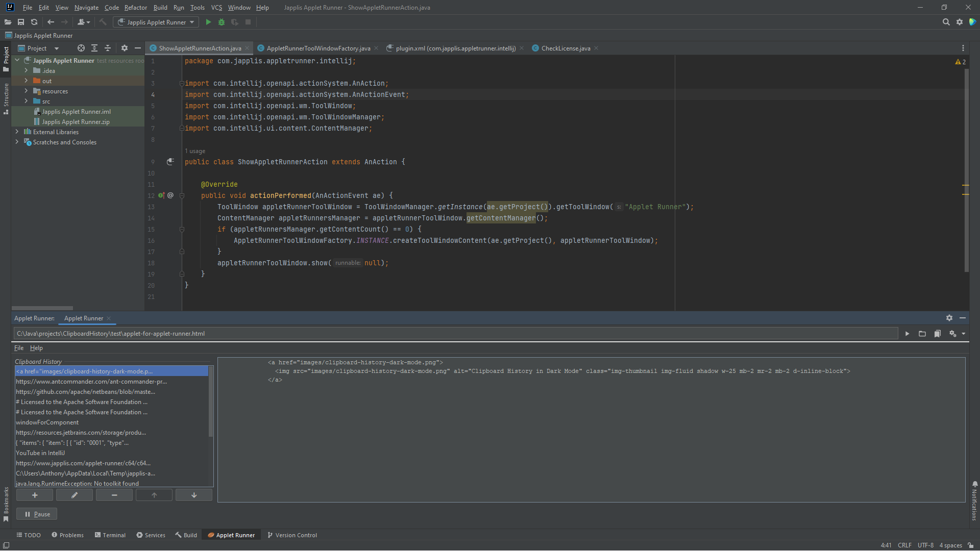This screenshot has width=980, height=551.
Task: Toggle the TODO tool window button
Action: point(29,535)
